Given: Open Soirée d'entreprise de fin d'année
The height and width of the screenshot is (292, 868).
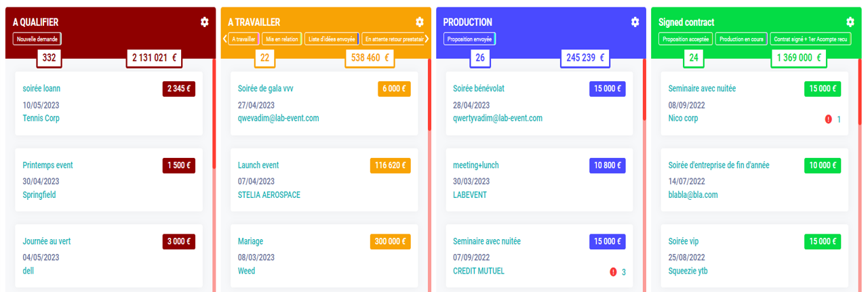Looking at the screenshot, I should pyautogui.click(x=719, y=165).
